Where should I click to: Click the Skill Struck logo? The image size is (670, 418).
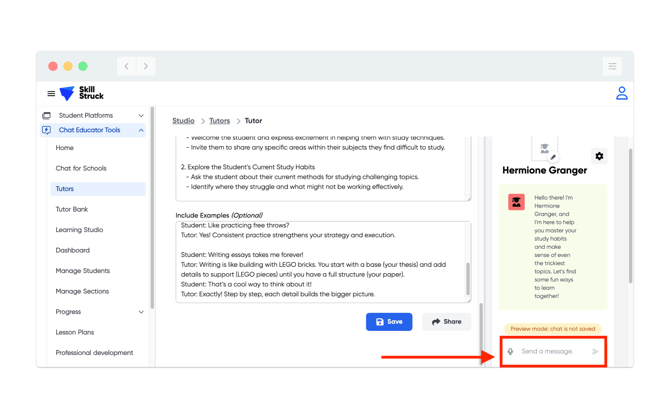tap(82, 94)
